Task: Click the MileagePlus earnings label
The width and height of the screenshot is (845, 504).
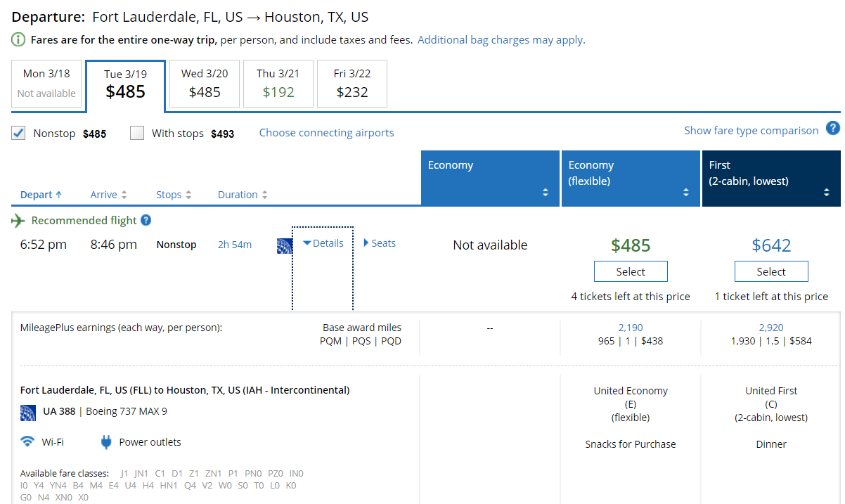Action: (x=121, y=328)
